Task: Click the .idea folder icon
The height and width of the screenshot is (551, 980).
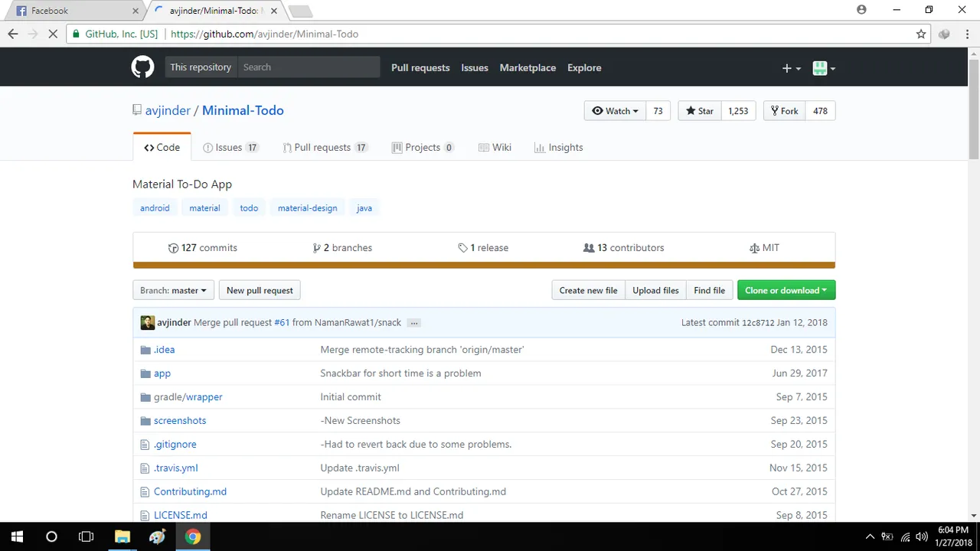Action: coord(145,350)
